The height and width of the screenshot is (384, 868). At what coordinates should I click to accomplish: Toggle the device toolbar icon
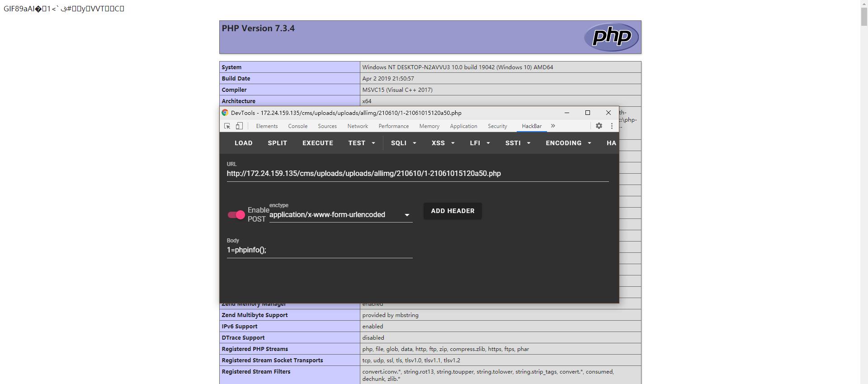pyautogui.click(x=239, y=126)
